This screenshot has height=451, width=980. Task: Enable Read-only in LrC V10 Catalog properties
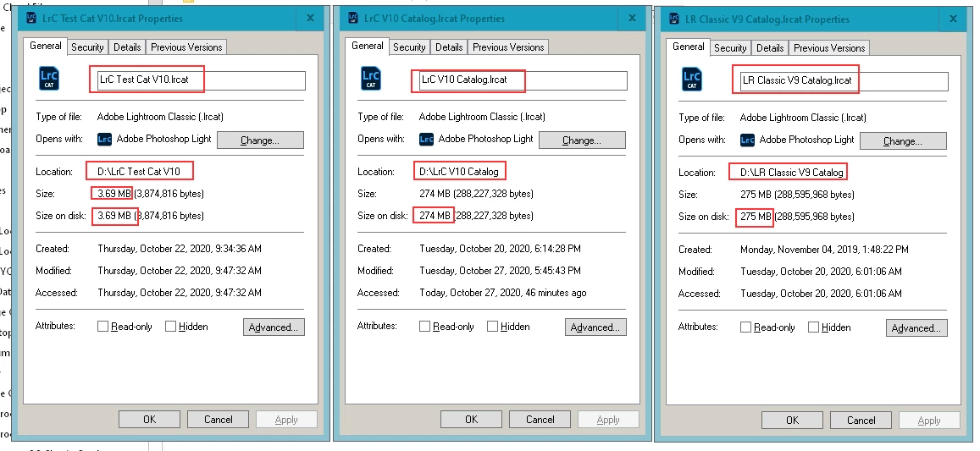point(425,326)
